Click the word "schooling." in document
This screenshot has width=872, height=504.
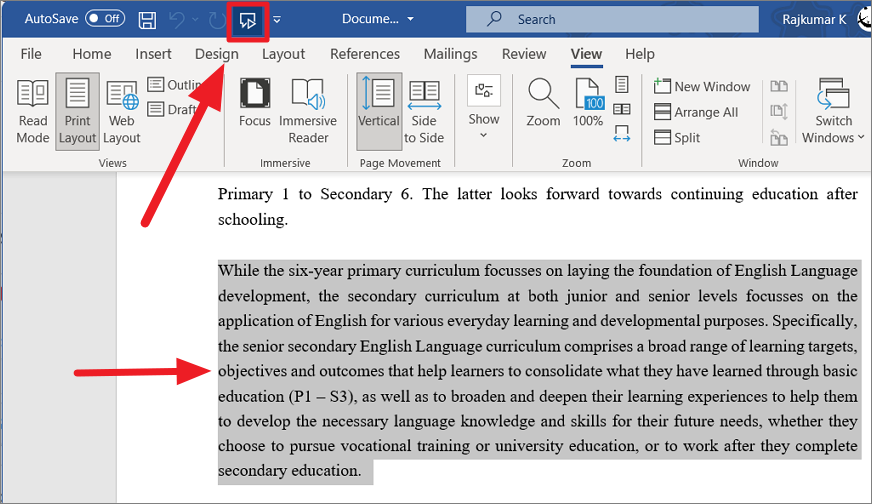pyautogui.click(x=253, y=219)
